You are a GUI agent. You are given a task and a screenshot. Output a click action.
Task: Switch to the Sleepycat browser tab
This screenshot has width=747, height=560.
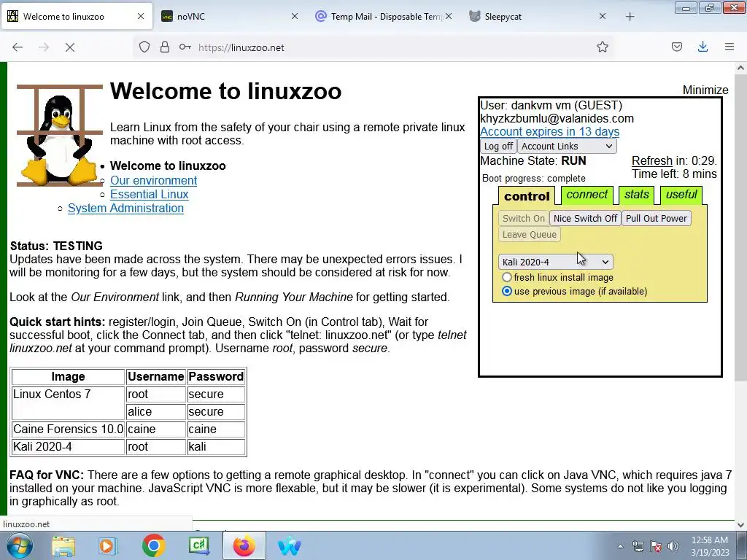tap(538, 16)
